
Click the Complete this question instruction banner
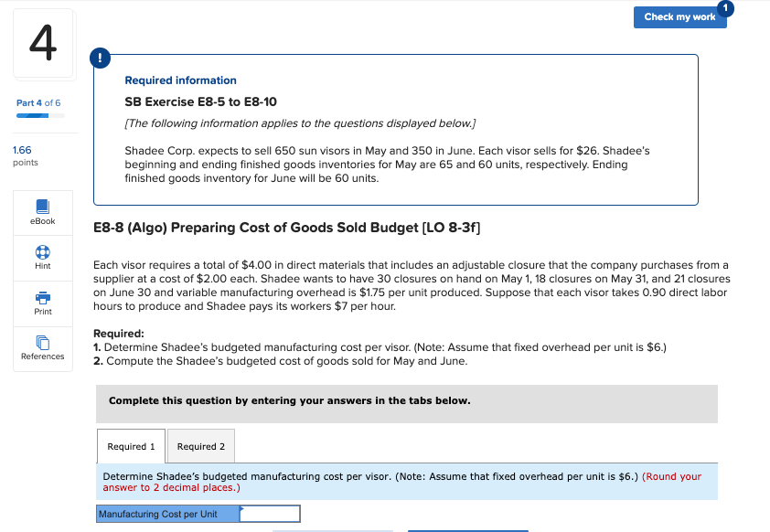[x=407, y=403]
